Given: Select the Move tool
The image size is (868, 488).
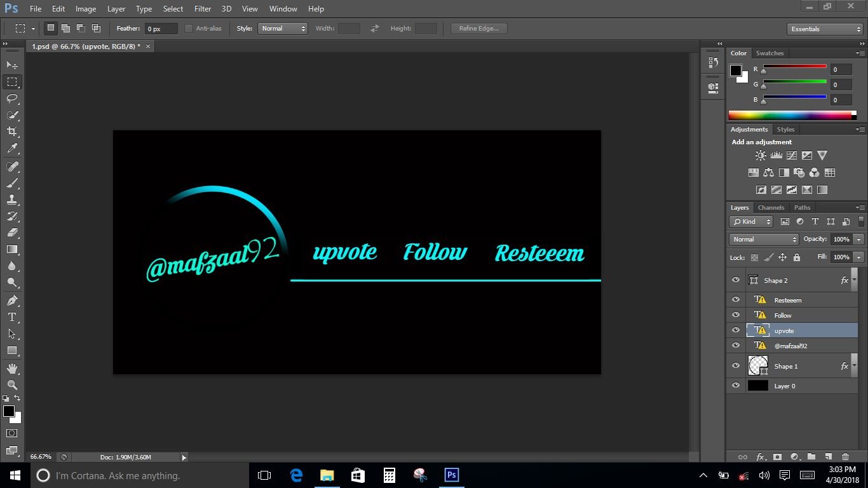Looking at the screenshot, I should [x=12, y=65].
